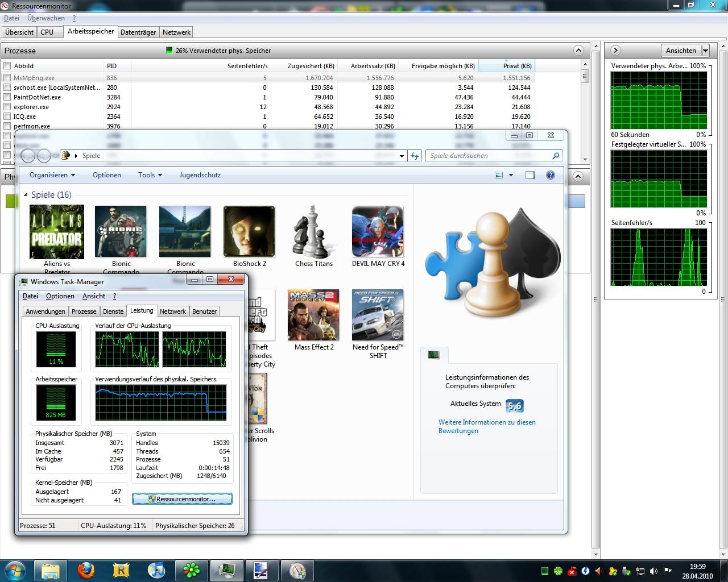
Task: Click the volume icon in system tray
Action: coord(653,571)
